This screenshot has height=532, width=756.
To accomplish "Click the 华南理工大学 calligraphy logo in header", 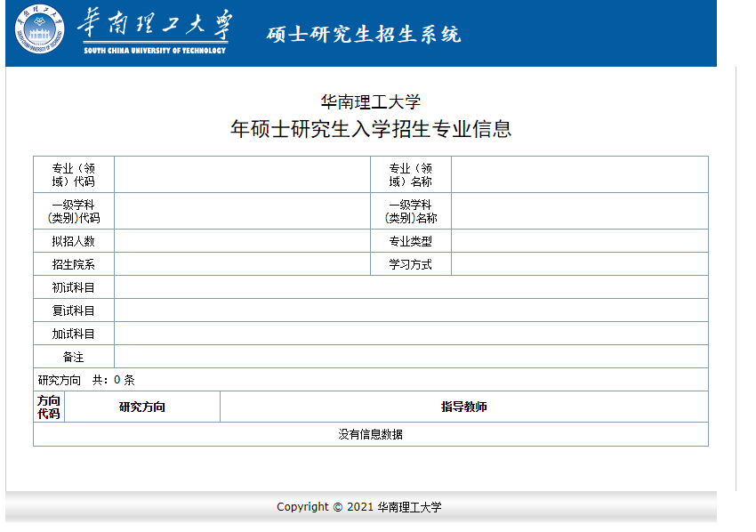I will (x=155, y=24).
